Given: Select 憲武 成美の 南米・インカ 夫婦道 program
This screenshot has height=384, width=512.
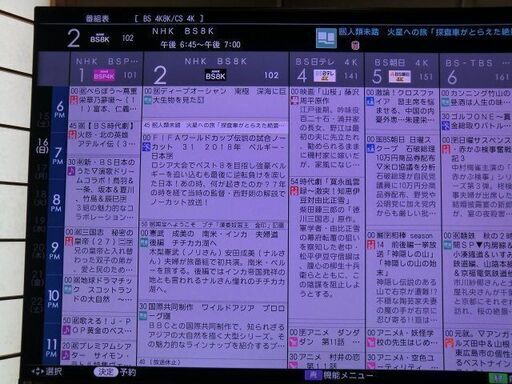Looking at the screenshot, I should click(x=212, y=264).
